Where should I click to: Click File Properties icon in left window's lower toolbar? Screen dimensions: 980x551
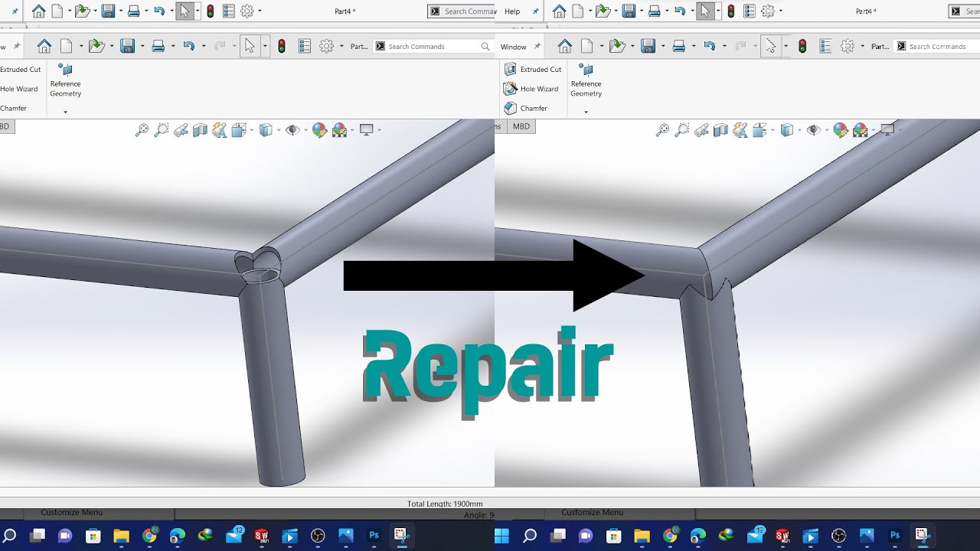click(304, 47)
